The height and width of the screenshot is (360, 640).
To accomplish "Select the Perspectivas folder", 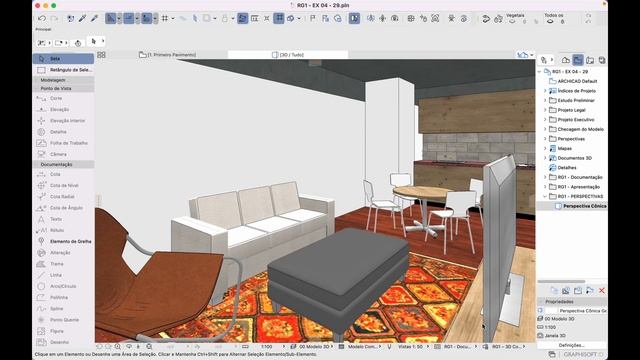I will coord(567,139).
